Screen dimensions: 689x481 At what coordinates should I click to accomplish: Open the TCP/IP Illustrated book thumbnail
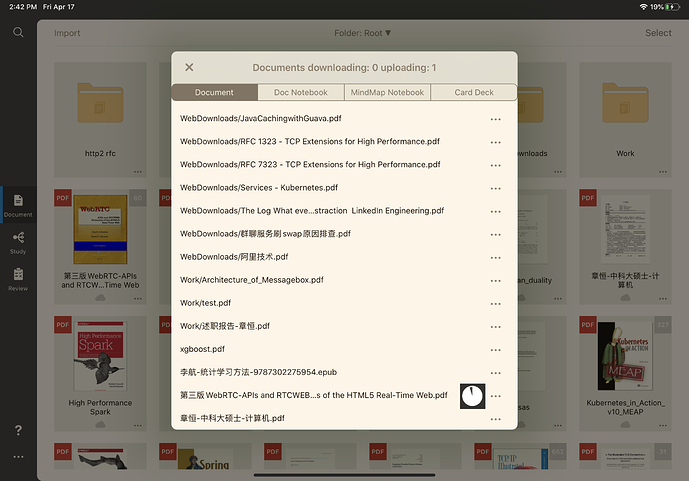521,459
